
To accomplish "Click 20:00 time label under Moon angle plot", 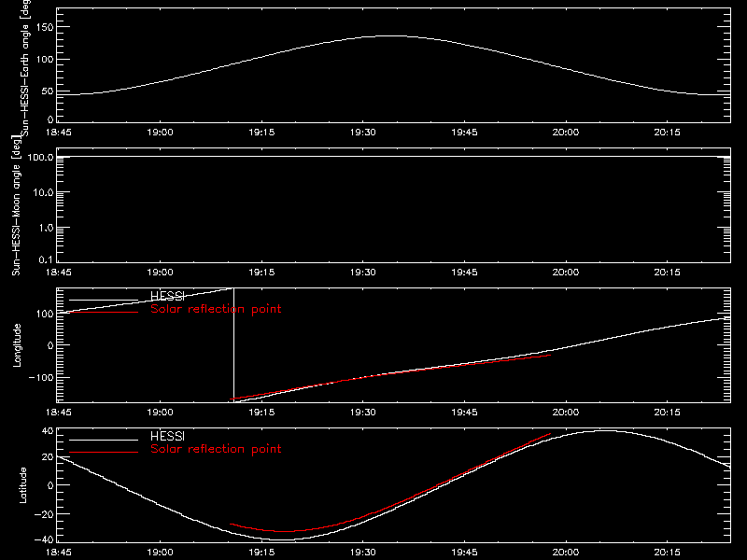I will point(566,272).
